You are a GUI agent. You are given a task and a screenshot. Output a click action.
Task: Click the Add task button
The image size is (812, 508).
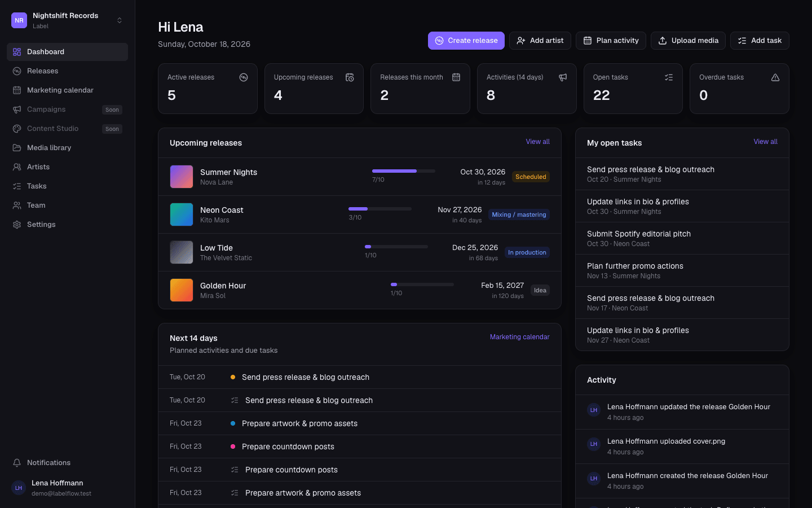(760, 41)
